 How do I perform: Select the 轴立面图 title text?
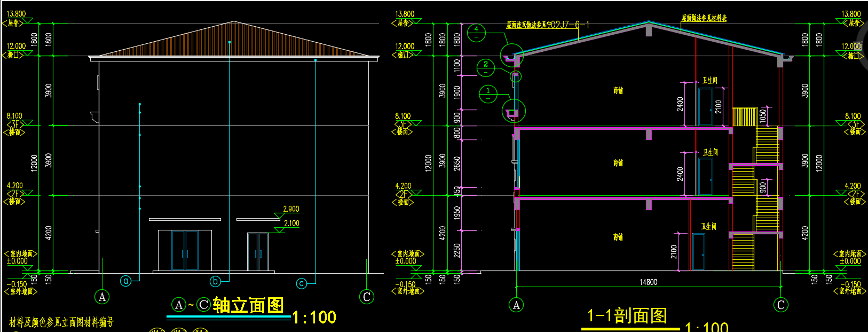[x=248, y=305]
